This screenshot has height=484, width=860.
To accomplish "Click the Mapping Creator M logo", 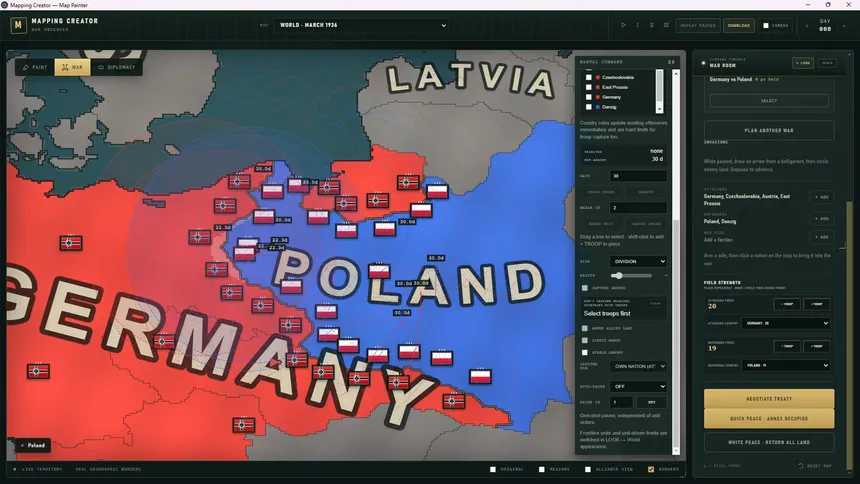I will pyautogui.click(x=18, y=25).
